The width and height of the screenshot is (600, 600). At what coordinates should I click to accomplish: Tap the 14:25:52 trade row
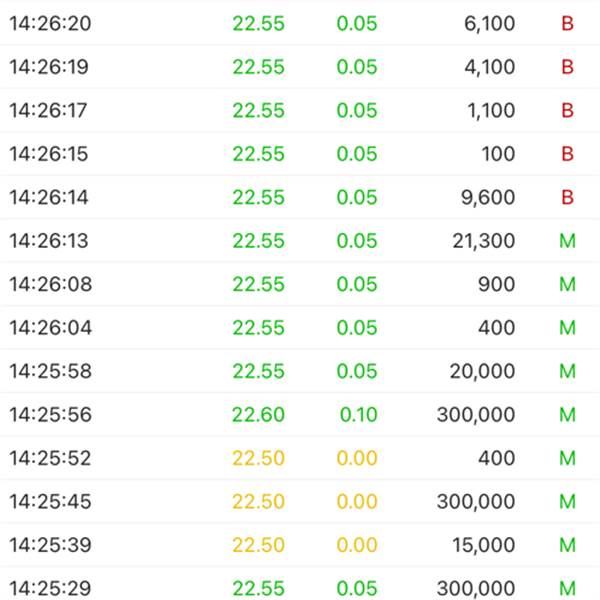pyautogui.click(x=300, y=458)
